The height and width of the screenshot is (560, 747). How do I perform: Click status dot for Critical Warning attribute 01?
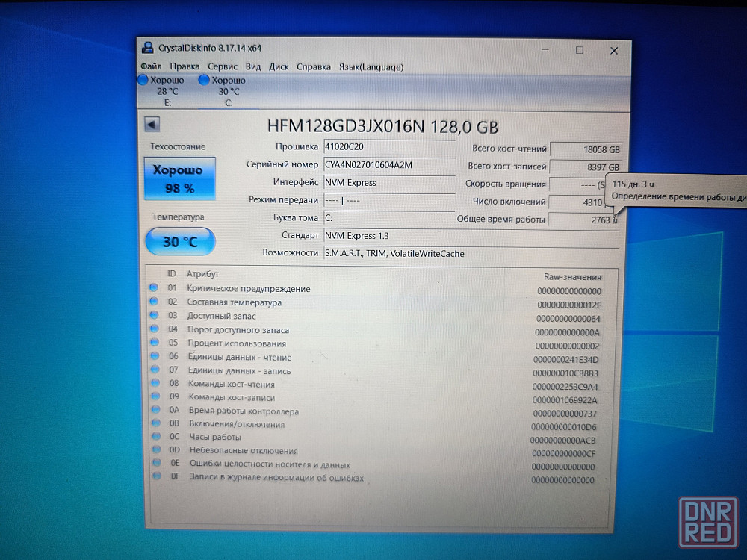pyautogui.click(x=154, y=288)
